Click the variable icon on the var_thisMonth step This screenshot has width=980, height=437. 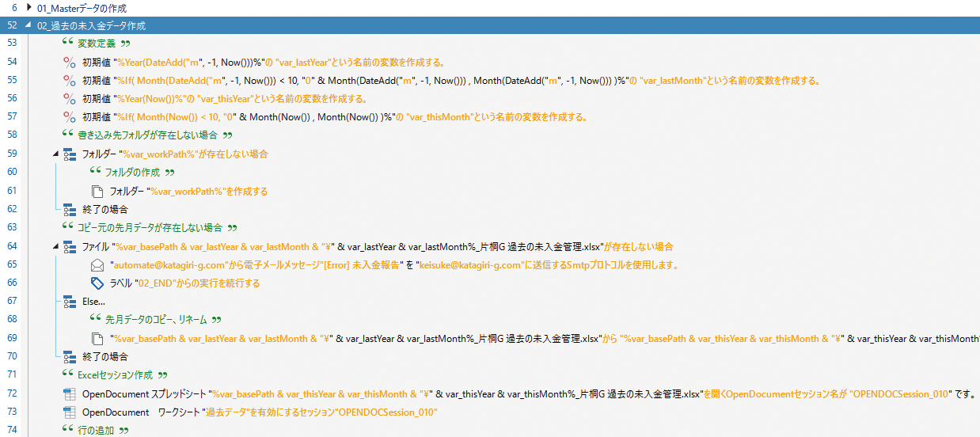point(70,118)
